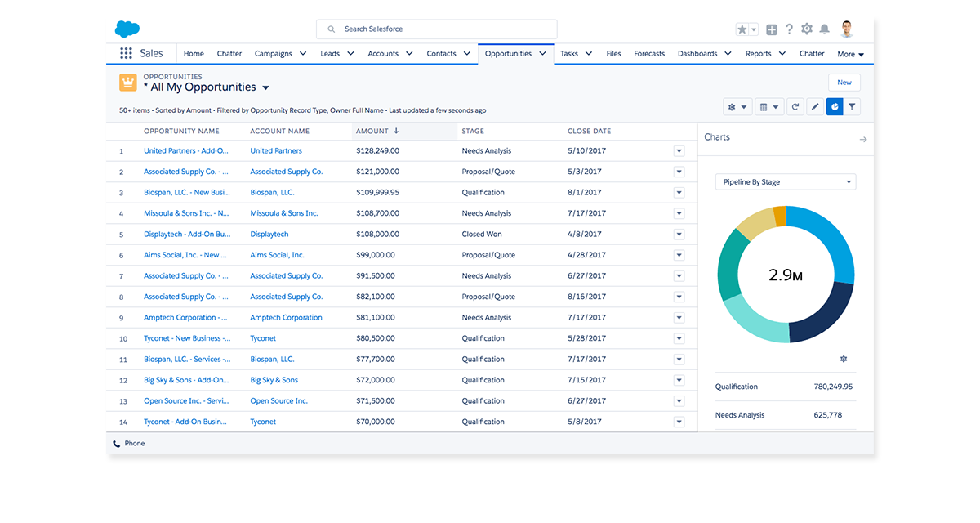Open the Files tab
Image resolution: width=980 pixels, height=523 pixels.
(x=613, y=54)
